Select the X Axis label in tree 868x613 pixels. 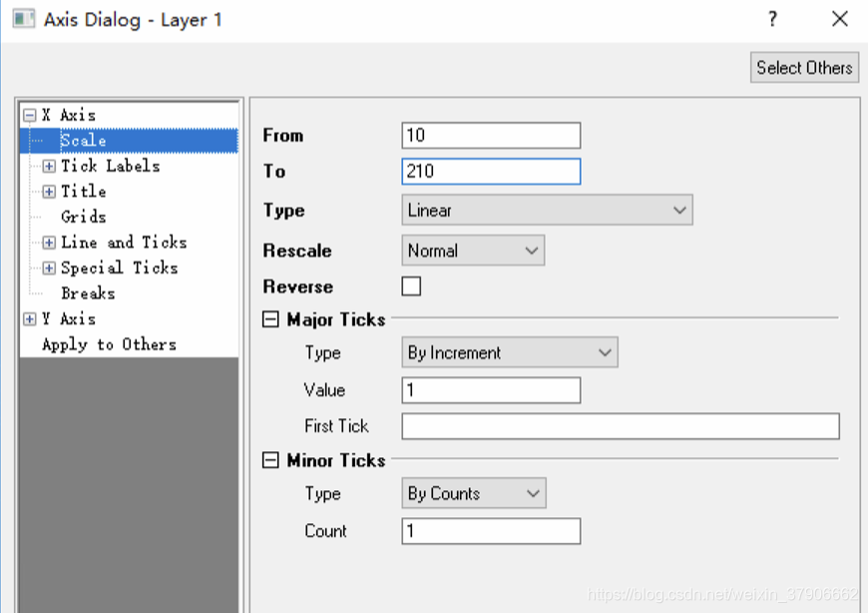coord(69,115)
